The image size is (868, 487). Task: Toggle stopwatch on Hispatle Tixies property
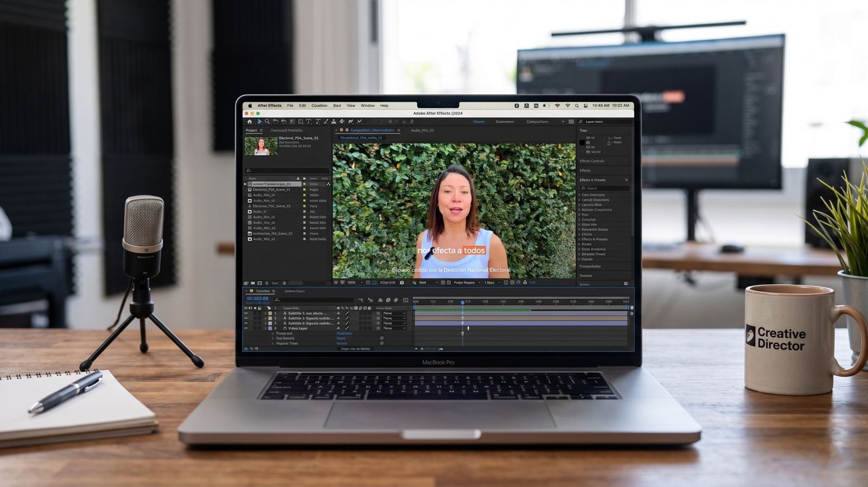point(382,343)
